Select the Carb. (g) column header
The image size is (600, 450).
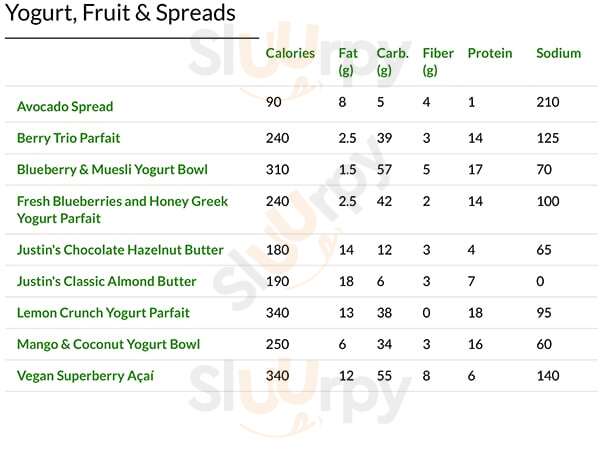click(x=392, y=61)
